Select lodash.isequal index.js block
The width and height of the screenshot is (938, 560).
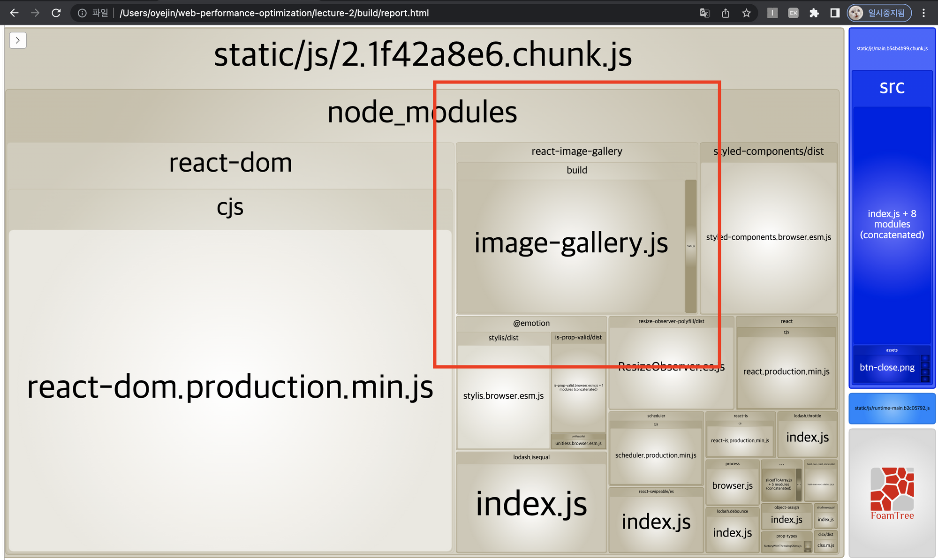531,504
